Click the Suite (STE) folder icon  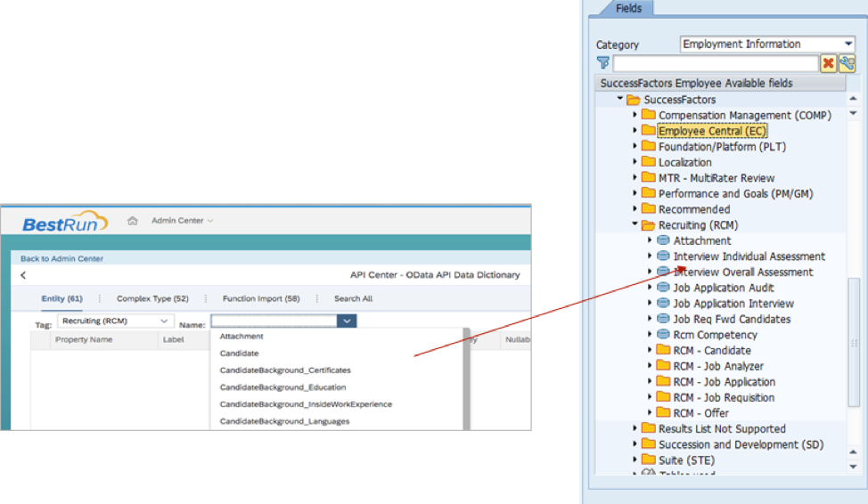(648, 459)
